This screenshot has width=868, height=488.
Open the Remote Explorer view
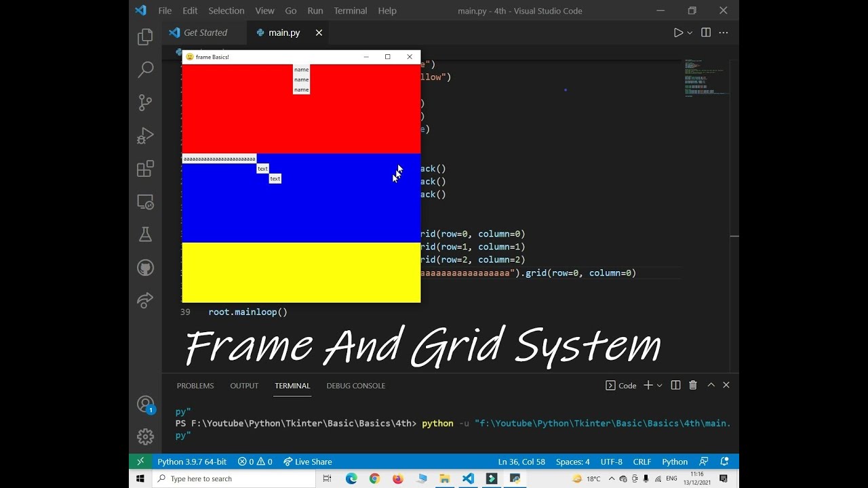pos(145,201)
